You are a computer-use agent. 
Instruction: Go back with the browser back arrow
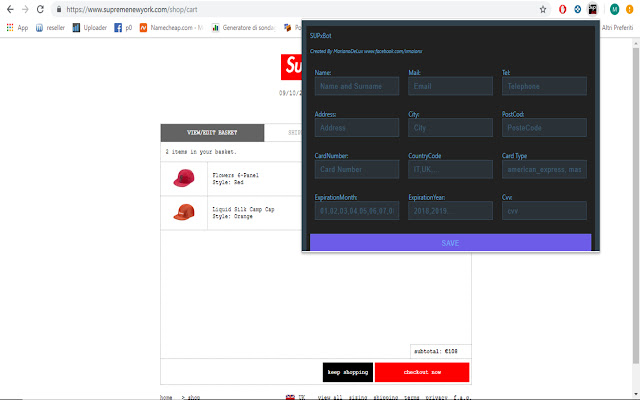(x=10, y=9)
